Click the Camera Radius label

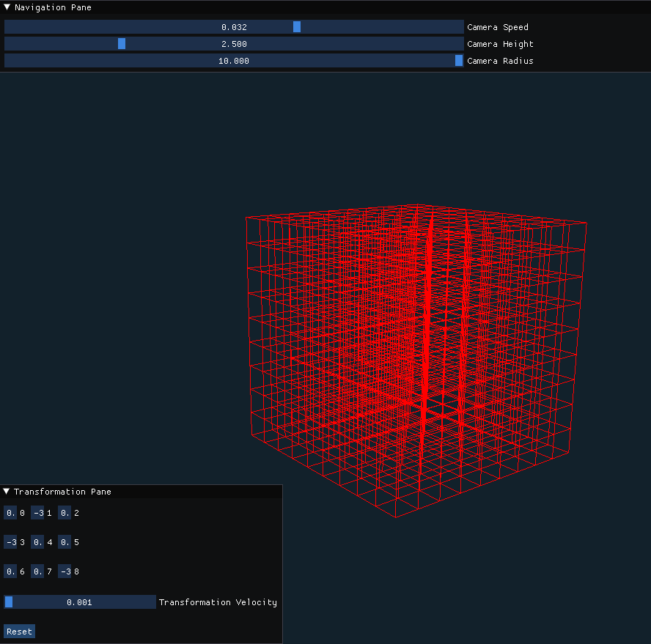click(x=500, y=61)
